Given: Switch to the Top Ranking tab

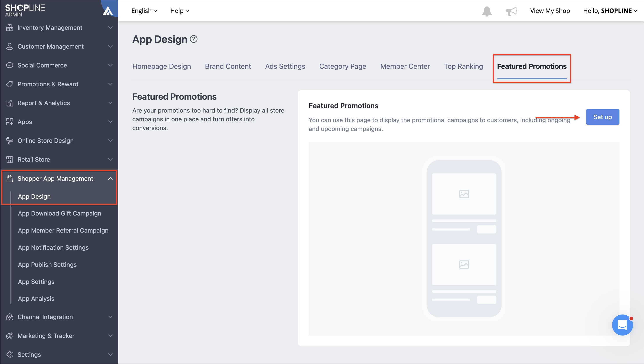Looking at the screenshot, I should tap(463, 66).
